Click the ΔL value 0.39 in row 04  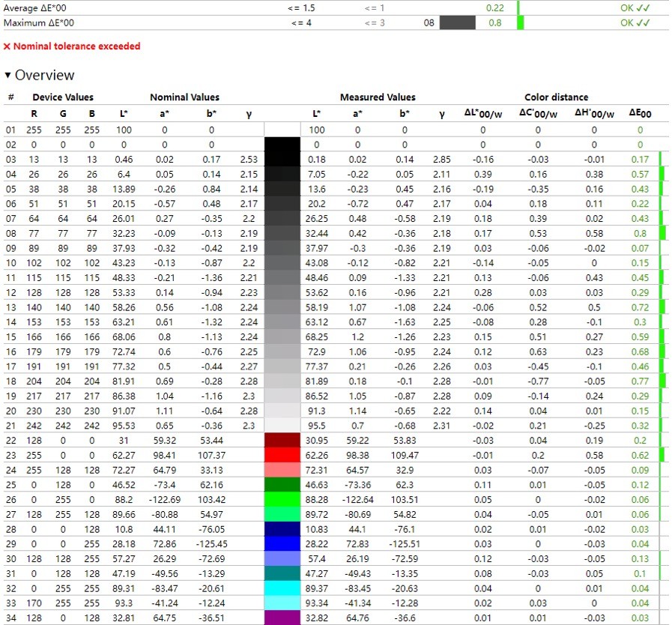[483, 174]
